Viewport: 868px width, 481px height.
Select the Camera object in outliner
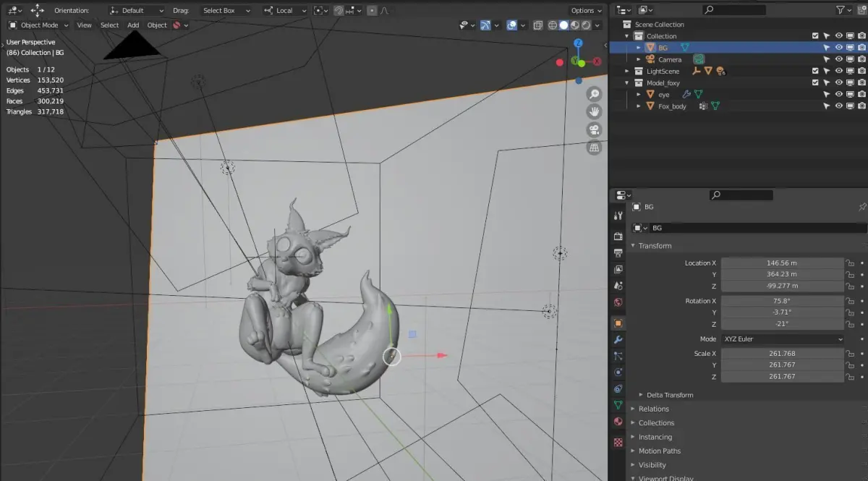pos(670,59)
